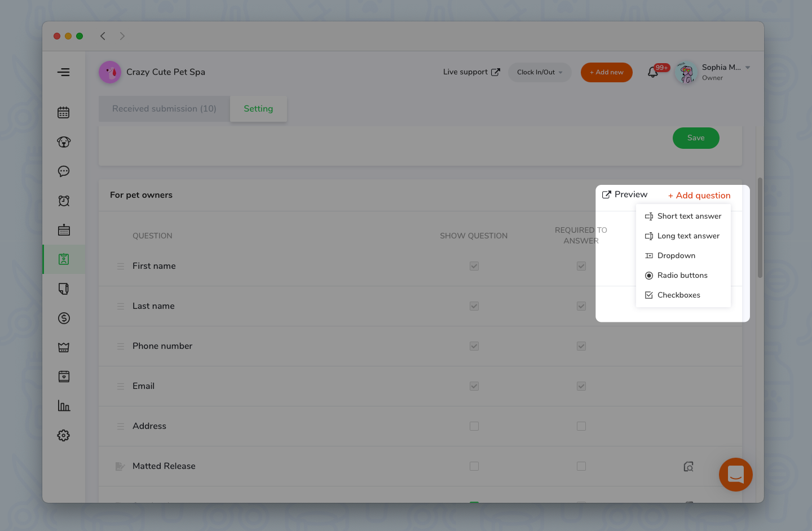Image resolution: width=812 pixels, height=531 pixels.
Task: Click the Matted Release edit form icon
Action: tap(120, 466)
